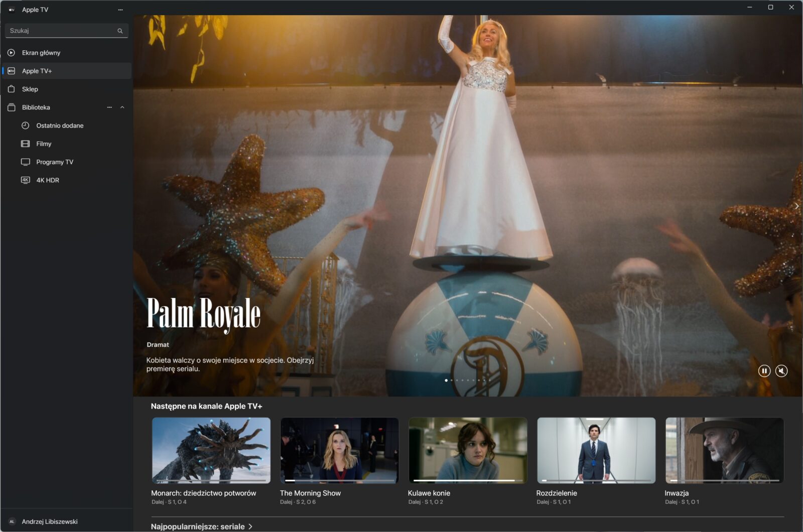803x532 pixels.
Task: Select the 4K HDR library icon
Action: (26, 180)
